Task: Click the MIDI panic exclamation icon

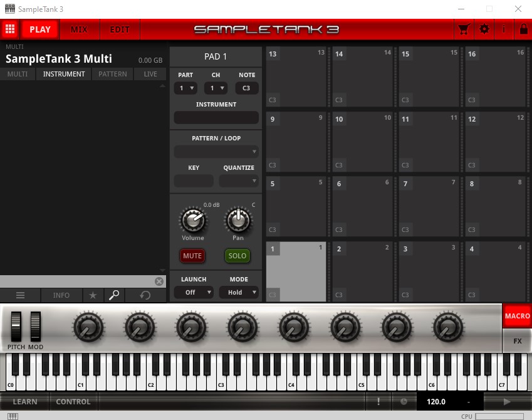Action: click(x=378, y=402)
